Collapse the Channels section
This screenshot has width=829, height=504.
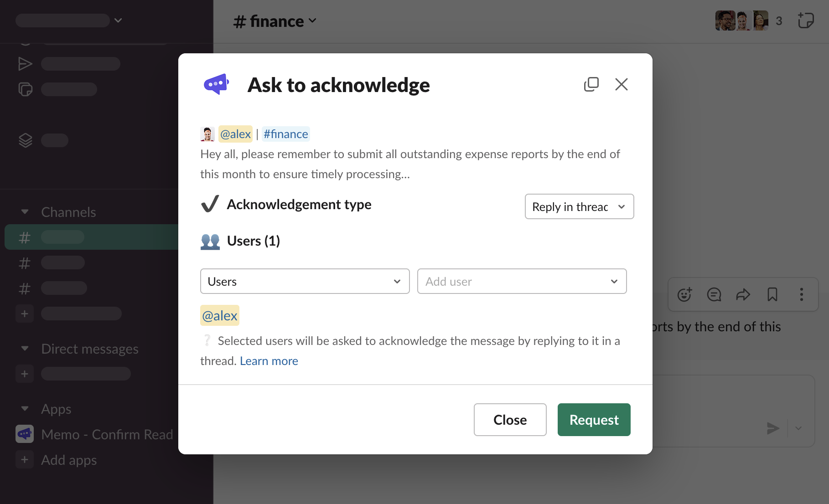(25, 212)
